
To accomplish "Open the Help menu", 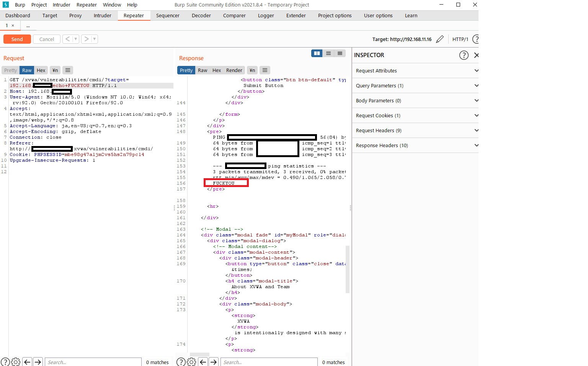I will [132, 5].
